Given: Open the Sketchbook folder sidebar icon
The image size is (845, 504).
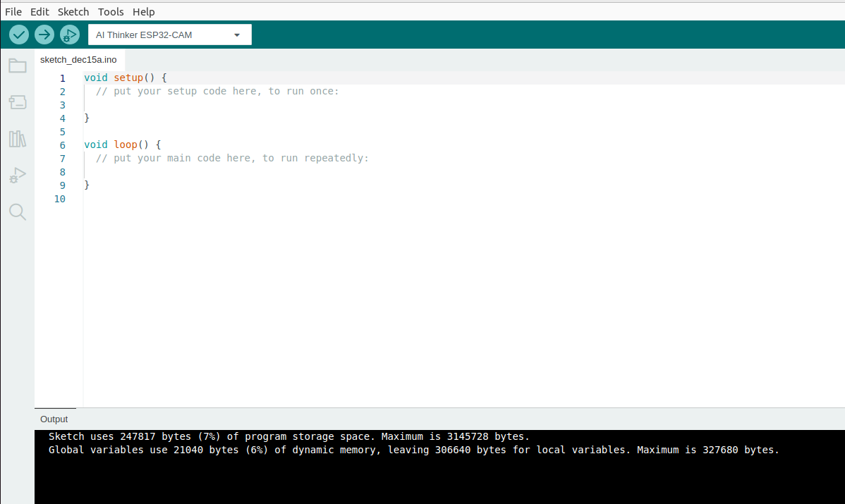Looking at the screenshot, I should (x=17, y=66).
